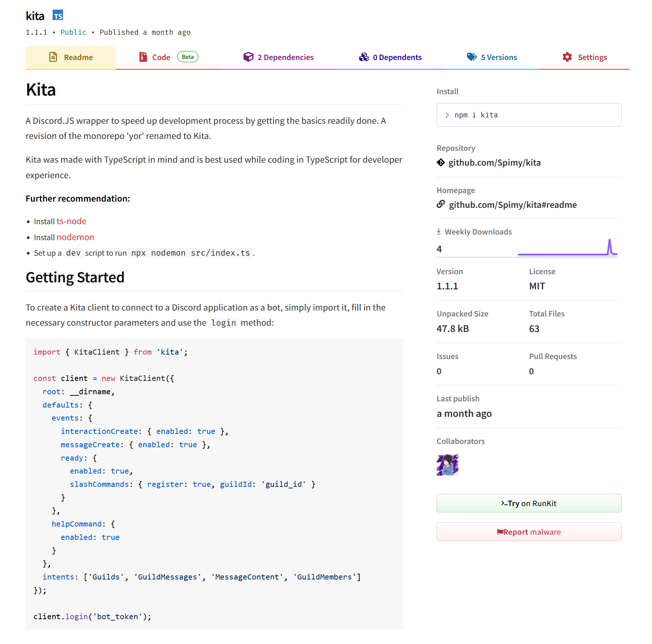The height and width of the screenshot is (644, 652).
Task: Click the Dependents stacked cubes icon
Action: click(x=364, y=57)
